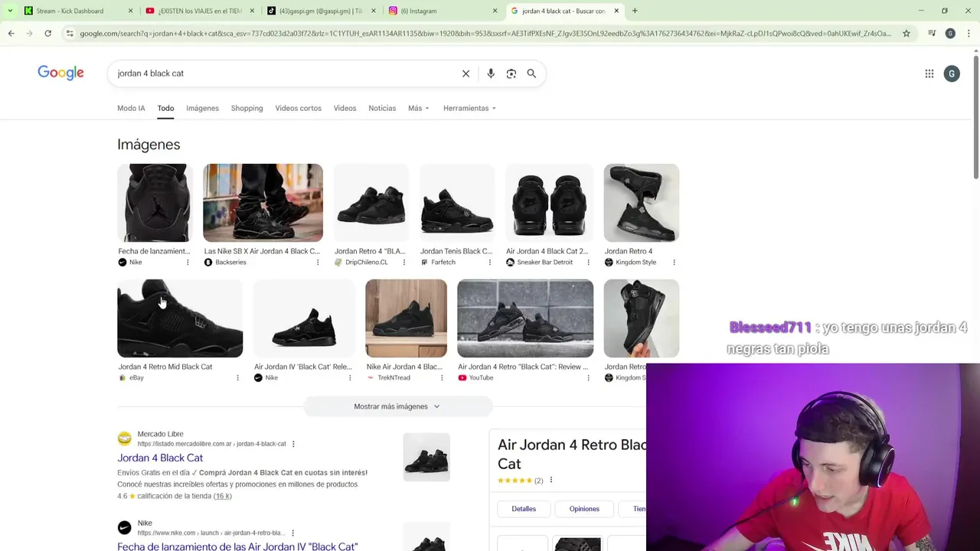Viewport: 980px width, 551px height.
Task: Expand the Herramientas dropdown
Action: point(469,108)
